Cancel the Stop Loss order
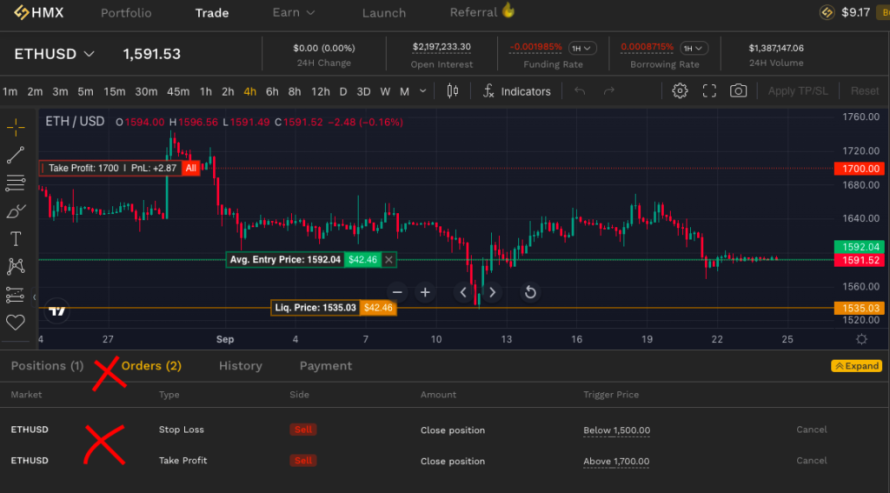 pyautogui.click(x=811, y=429)
